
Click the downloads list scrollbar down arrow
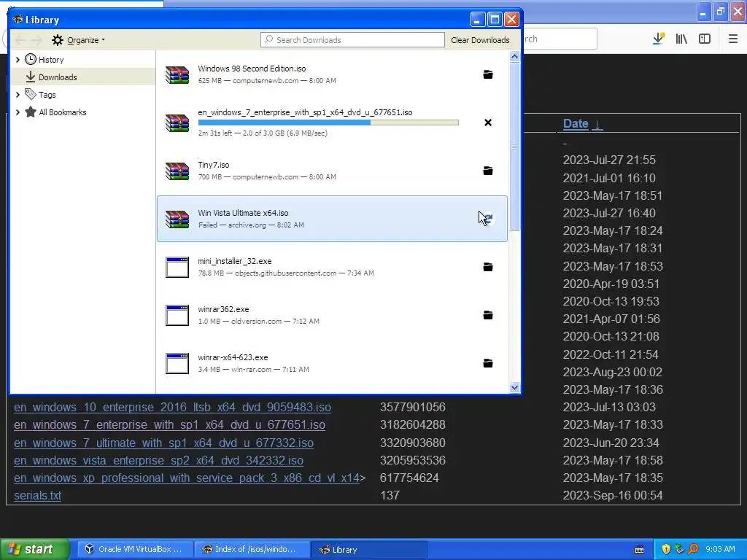tap(514, 387)
